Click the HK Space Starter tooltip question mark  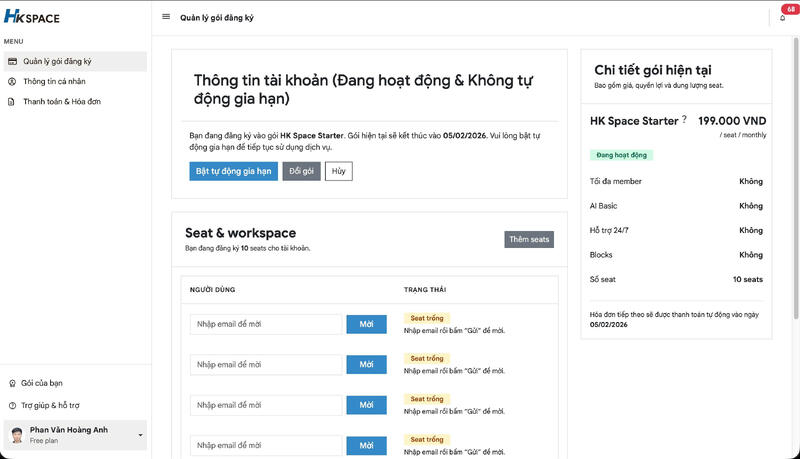click(x=684, y=119)
